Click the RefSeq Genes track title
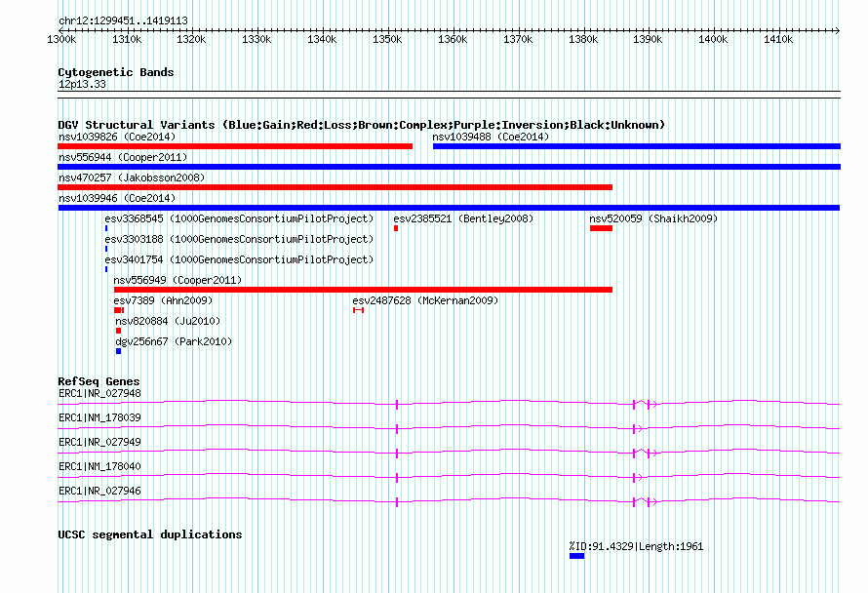The height and width of the screenshot is (593, 868). click(x=99, y=381)
